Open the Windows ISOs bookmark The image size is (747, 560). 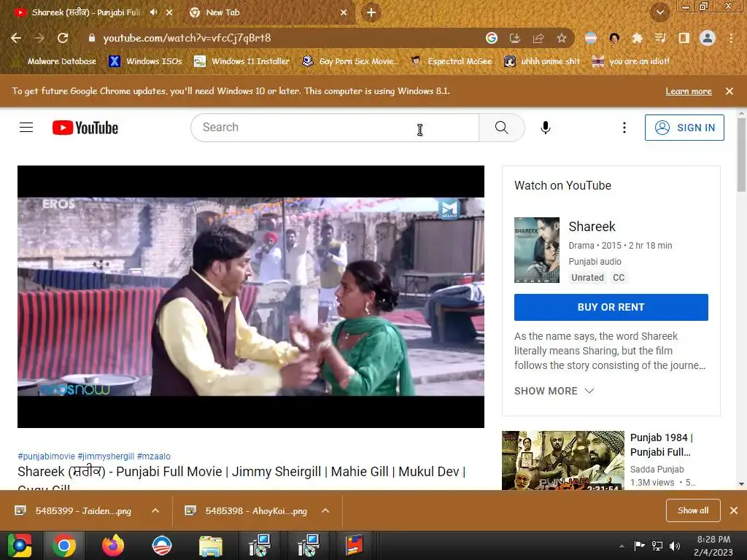tap(145, 61)
